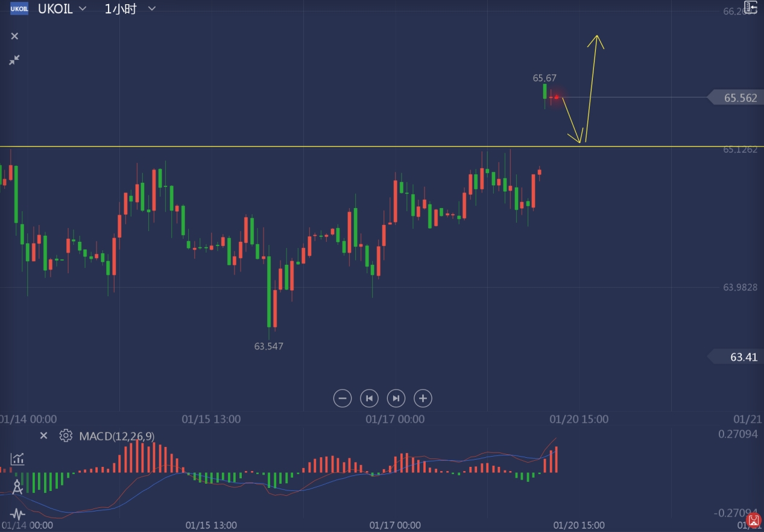Click the pulse waveform icon
The height and width of the screenshot is (532, 764).
[x=17, y=515]
